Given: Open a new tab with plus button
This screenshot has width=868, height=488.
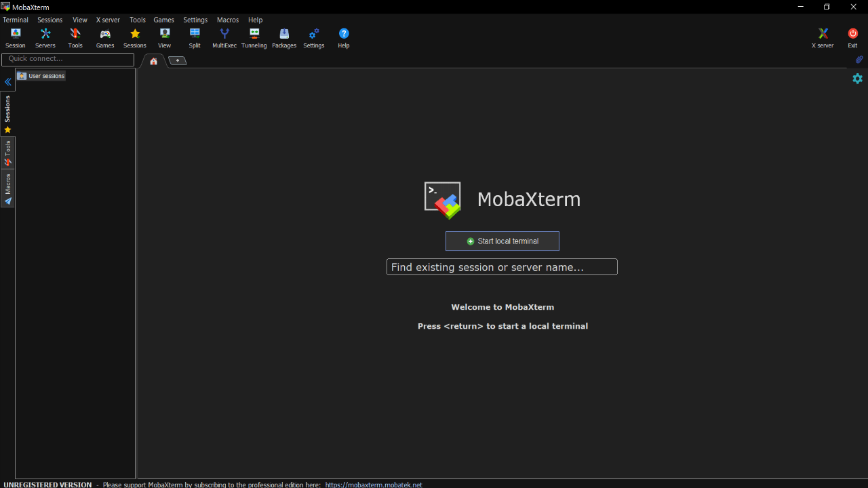Looking at the screenshot, I should (177, 60).
